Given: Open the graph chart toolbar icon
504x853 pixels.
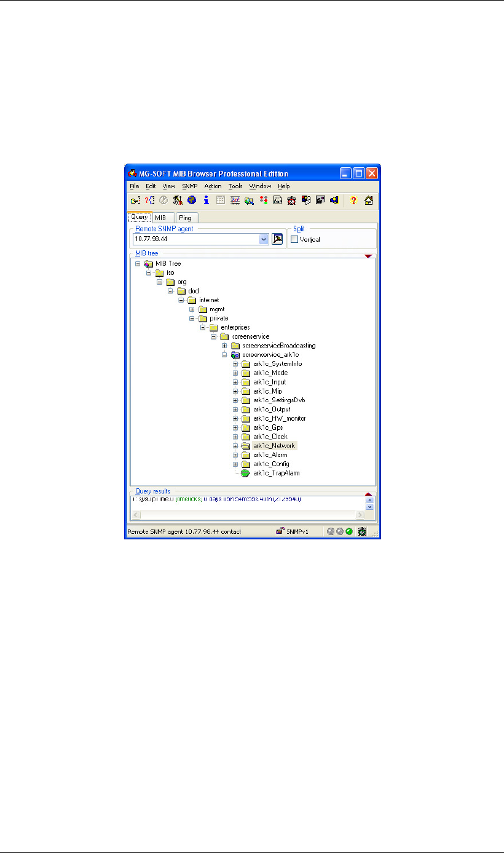Looking at the screenshot, I should click(x=235, y=200).
